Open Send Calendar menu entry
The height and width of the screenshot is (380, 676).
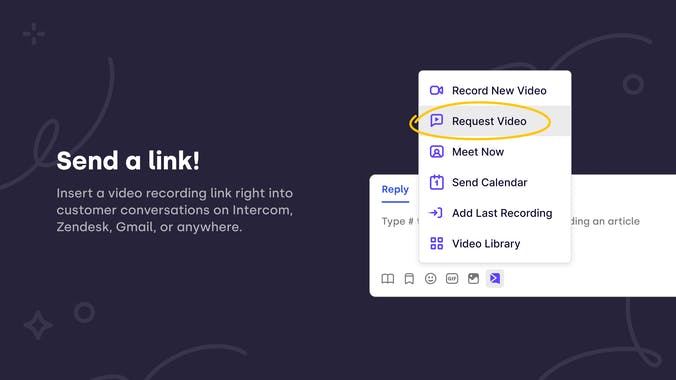click(494, 182)
